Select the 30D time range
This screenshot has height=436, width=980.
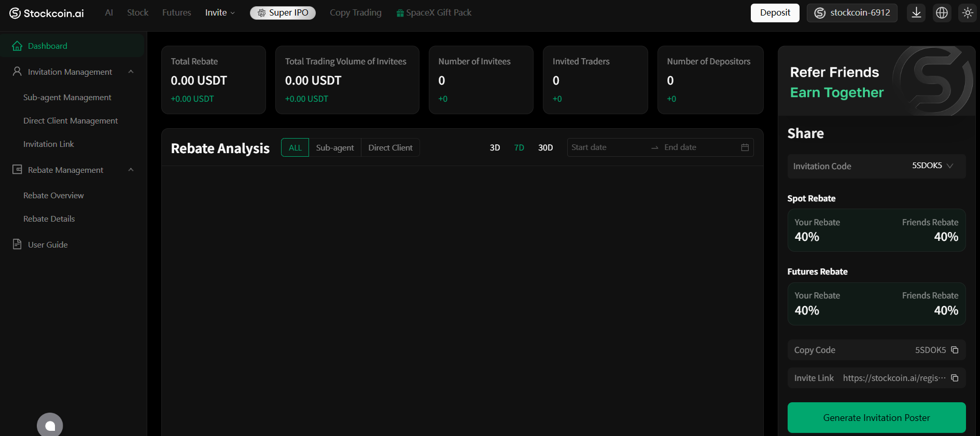click(x=545, y=148)
